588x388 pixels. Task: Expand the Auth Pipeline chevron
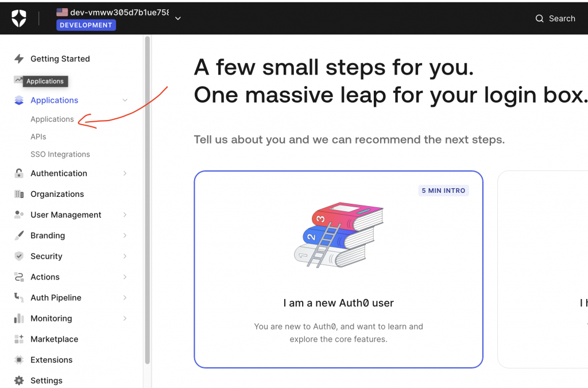(125, 298)
